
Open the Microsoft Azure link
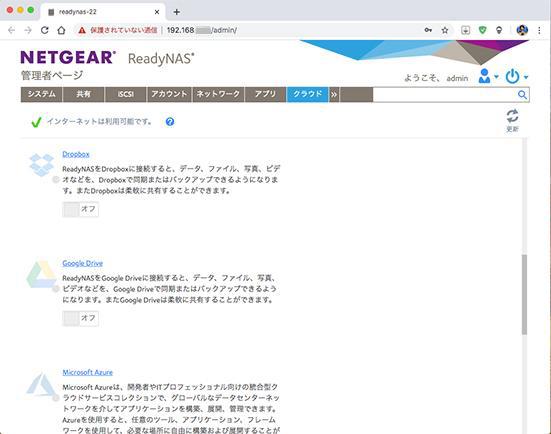[87, 372]
